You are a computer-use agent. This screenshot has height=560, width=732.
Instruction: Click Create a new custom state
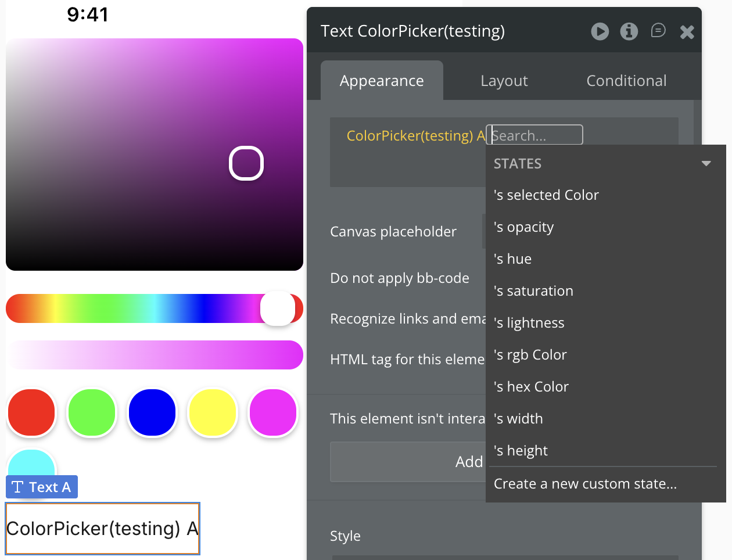click(x=585, y=484)
